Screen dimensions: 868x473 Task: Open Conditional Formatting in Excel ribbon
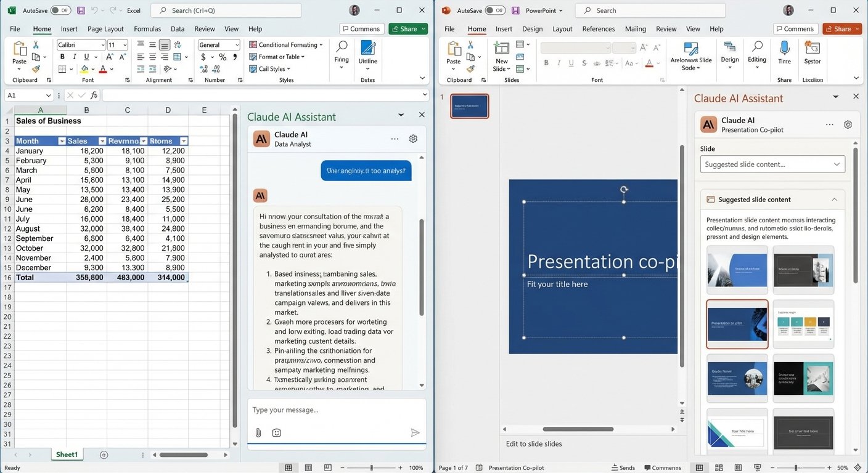(285, 44)
